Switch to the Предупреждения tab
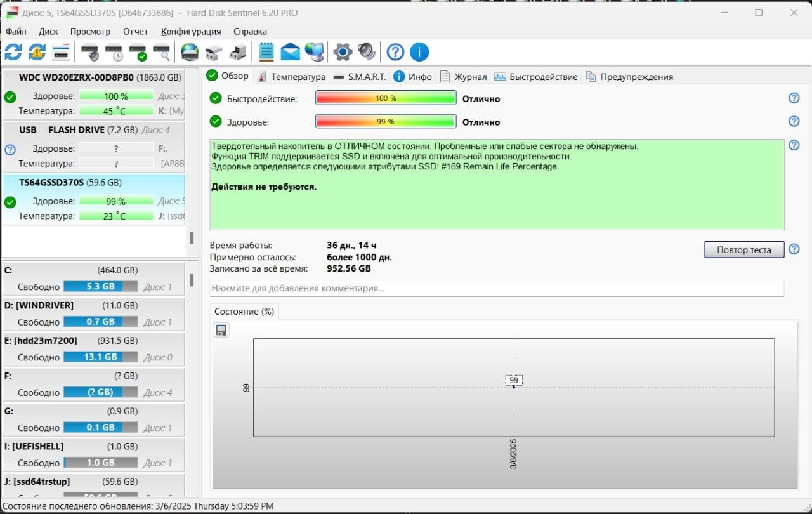 pyautogui.click(x=629, y=77)
